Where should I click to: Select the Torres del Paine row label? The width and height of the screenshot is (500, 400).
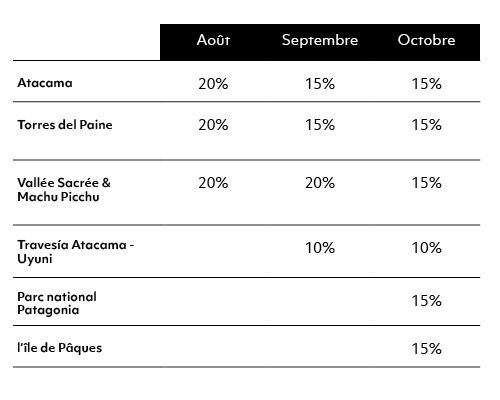(65, 125)
